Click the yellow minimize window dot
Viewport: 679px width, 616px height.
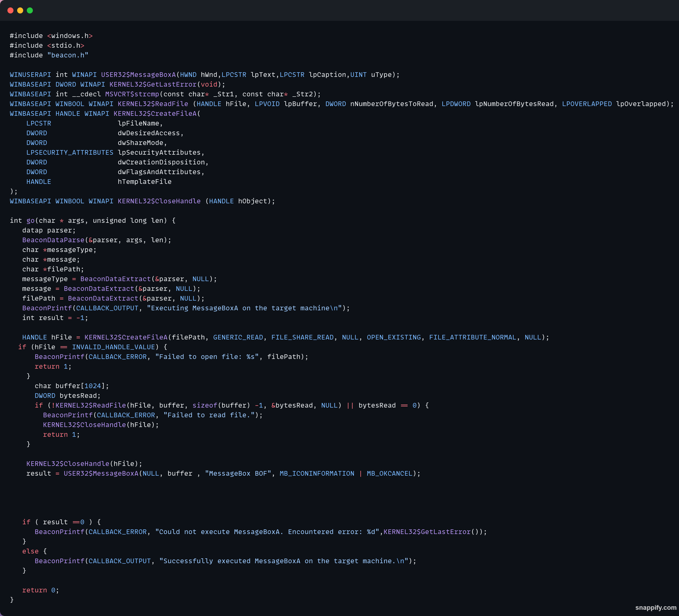[x=20, y=10]
